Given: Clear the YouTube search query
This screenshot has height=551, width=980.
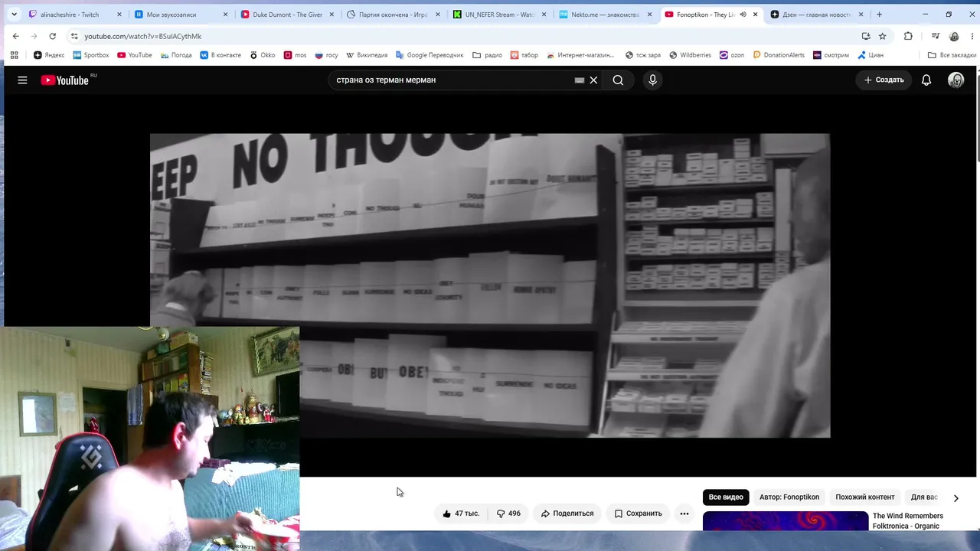Looking at the screenshot, I should point(593,80).
